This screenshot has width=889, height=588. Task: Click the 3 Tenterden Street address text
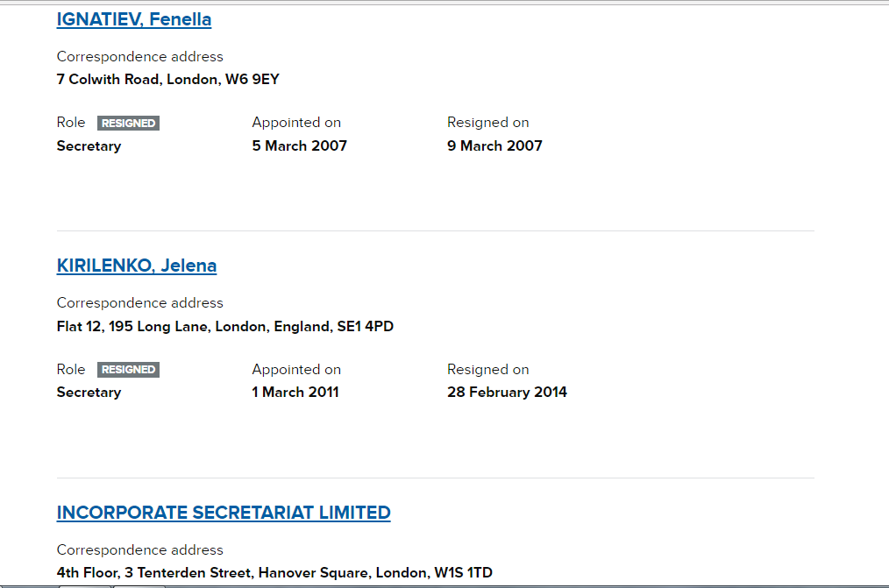click(274, 573)
